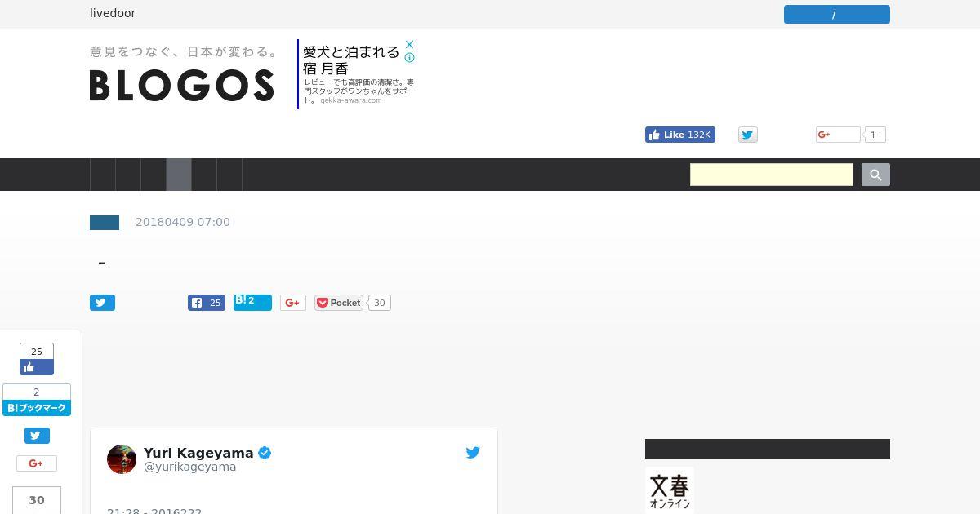Click the Google+ button in header
This screenshot has width=980, height=514.
[x=838, y=135]
